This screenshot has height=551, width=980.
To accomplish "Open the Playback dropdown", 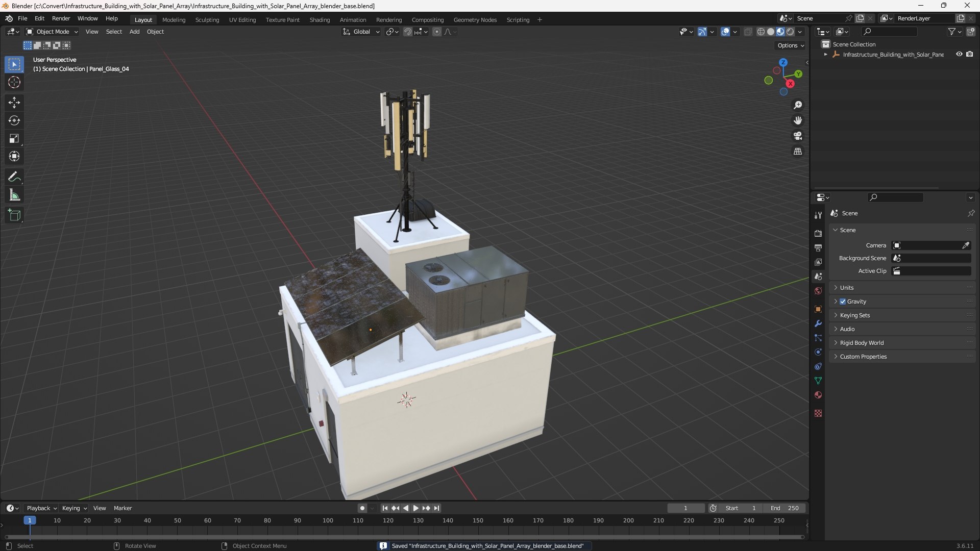I will (x=41, y=508).
